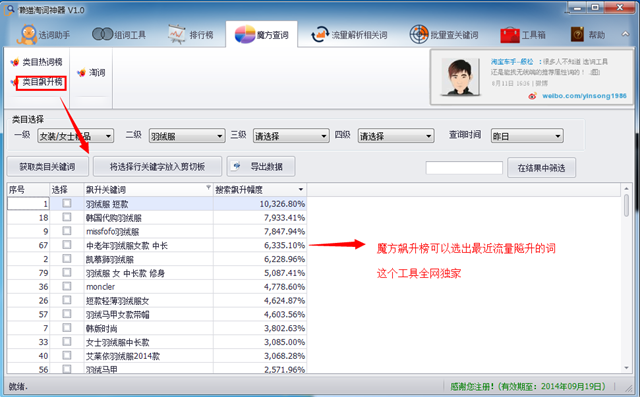Click 将选择行关键字放入剪切板 button
The image size is (640, 397).
point(157,166)
